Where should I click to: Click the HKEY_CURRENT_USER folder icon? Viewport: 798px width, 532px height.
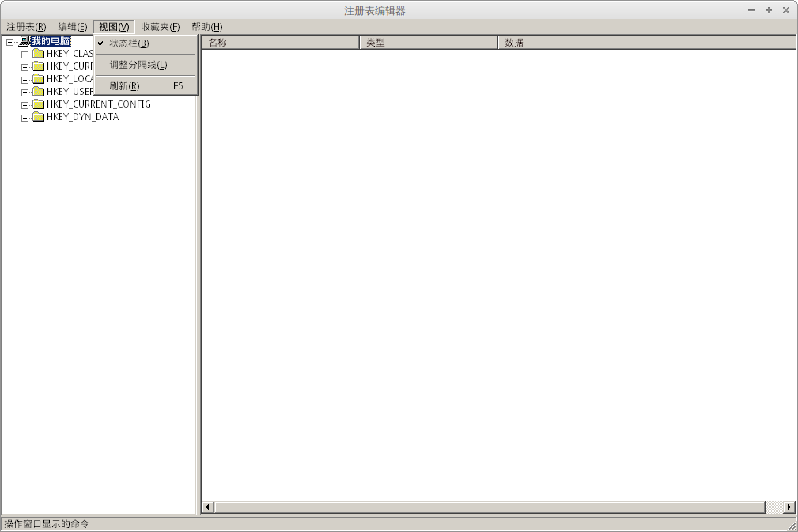tap(38, 66)
